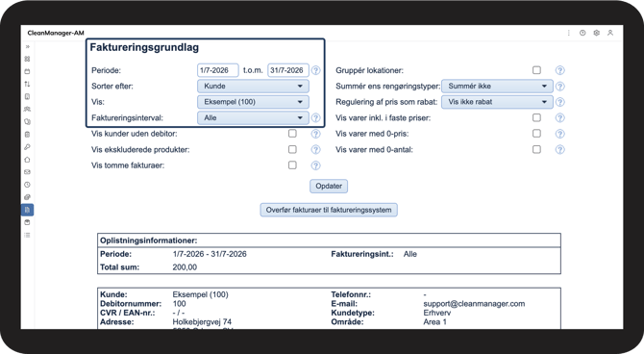Tick the Gruppér lokationer checkbox
This screenshot has height=354, width=644.
pyautogui.click(x=536, y=70)
